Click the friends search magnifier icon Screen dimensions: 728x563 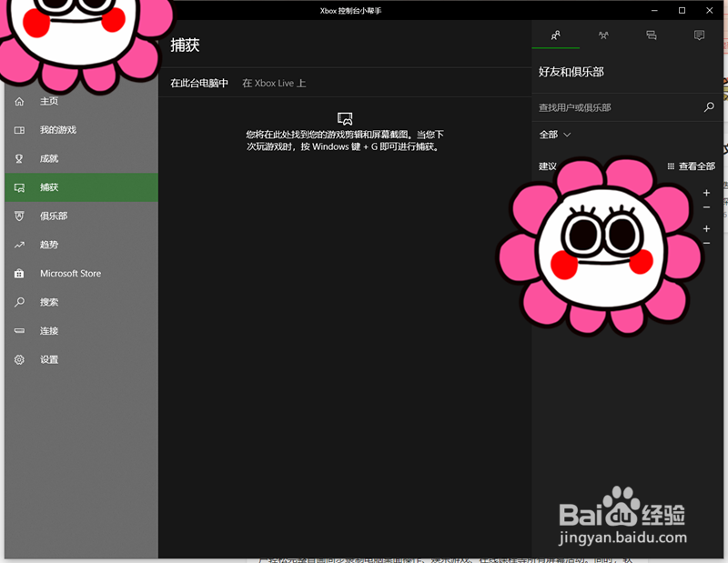coord(709,107)
